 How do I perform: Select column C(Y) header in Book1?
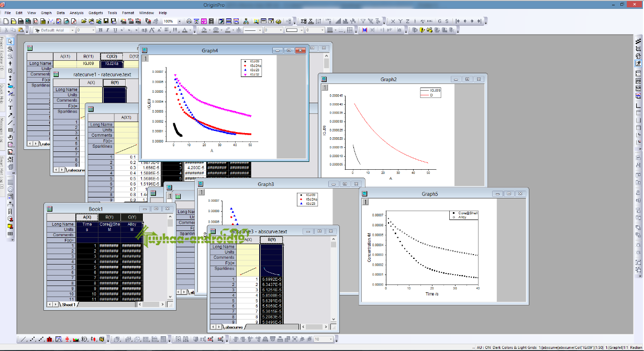(x=131, y=217)
